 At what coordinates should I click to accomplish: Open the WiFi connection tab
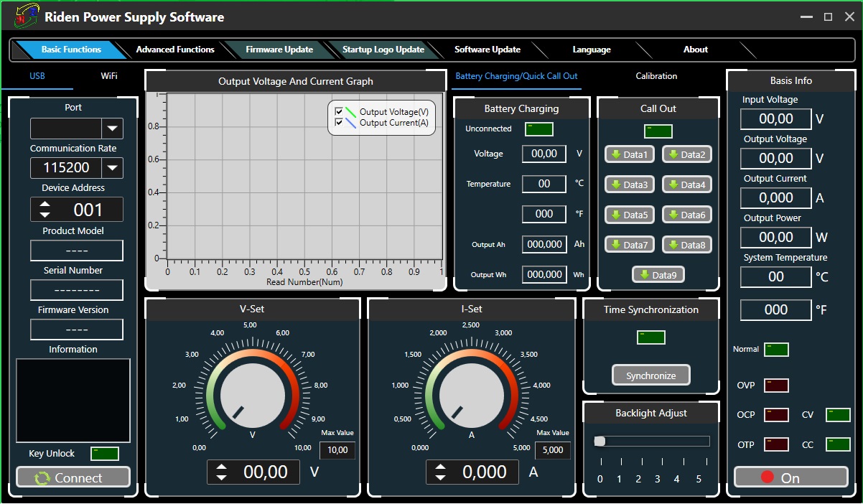109,76
